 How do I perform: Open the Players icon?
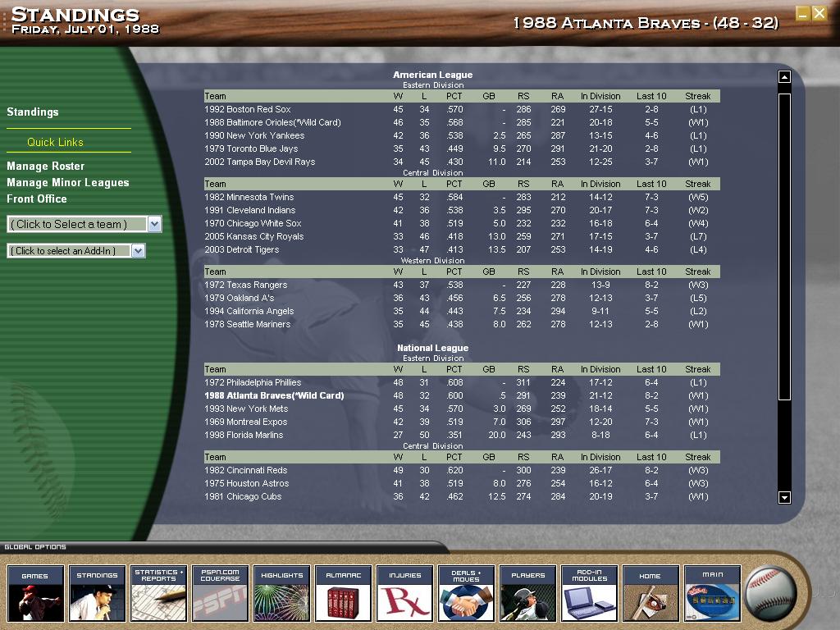527,593
